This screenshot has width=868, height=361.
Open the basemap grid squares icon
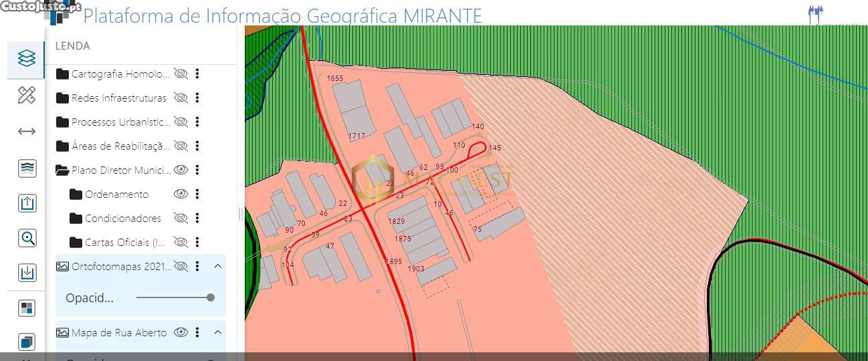[27, 308]
